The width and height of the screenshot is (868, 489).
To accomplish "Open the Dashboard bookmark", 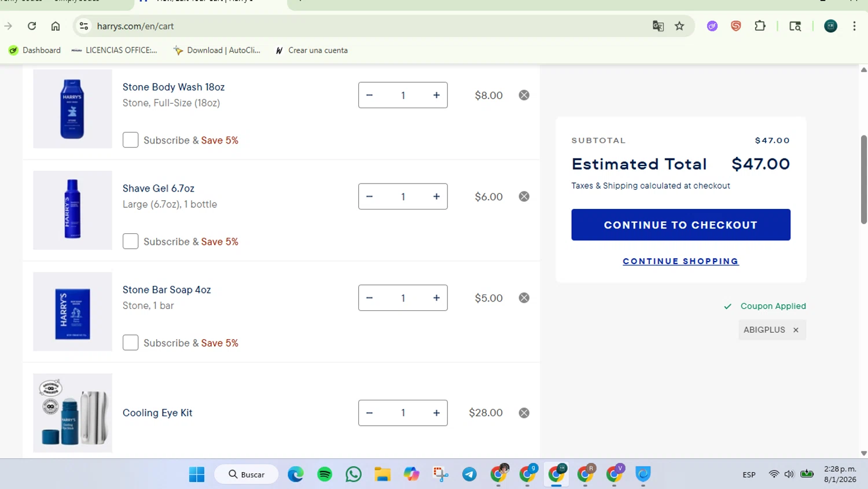I will point(35,50).
